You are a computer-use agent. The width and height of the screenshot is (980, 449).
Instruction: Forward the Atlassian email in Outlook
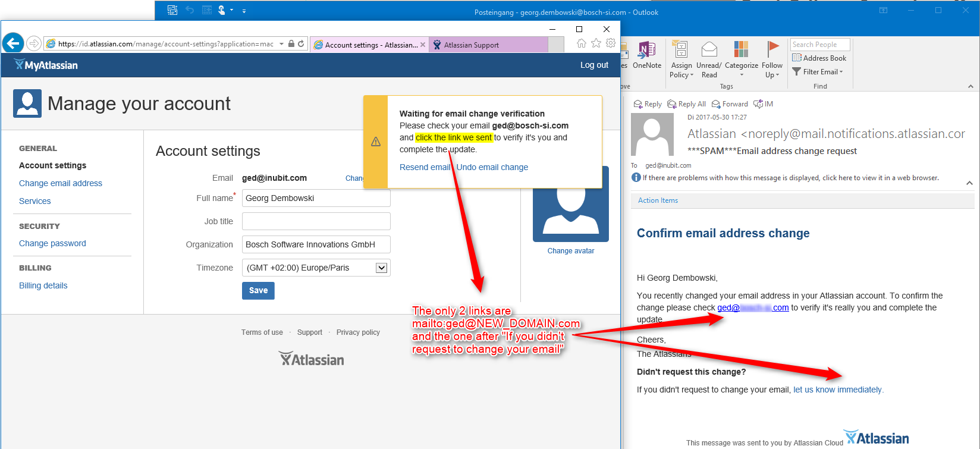click(x=730, y=104)
